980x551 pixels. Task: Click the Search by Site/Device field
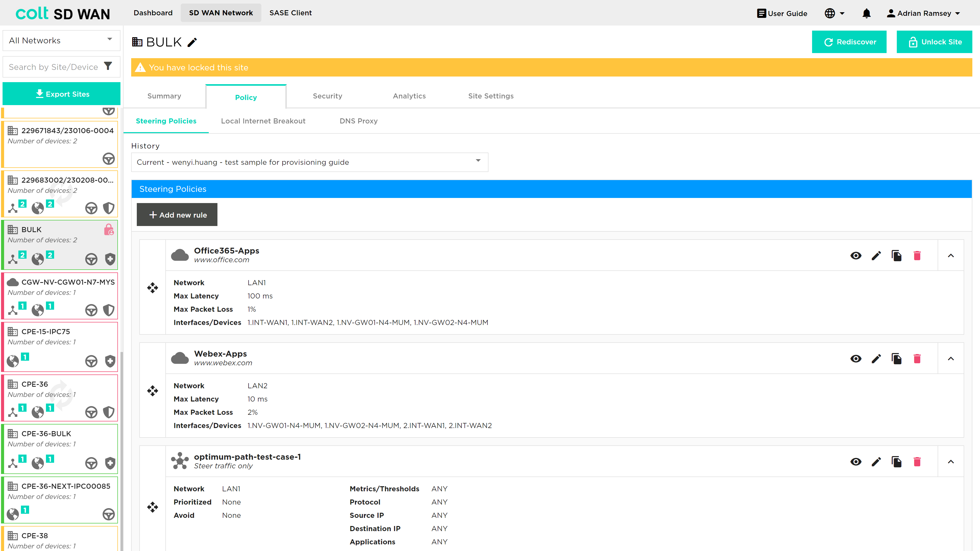[x=53, y=67]
